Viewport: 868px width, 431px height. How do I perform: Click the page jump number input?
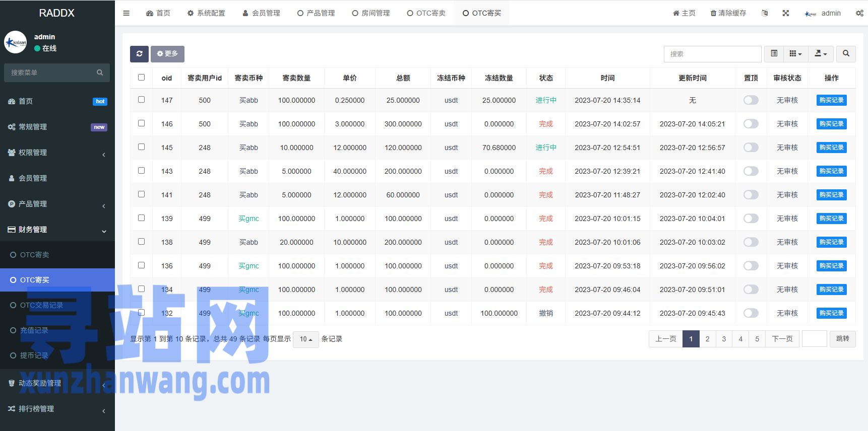point(815,339)
